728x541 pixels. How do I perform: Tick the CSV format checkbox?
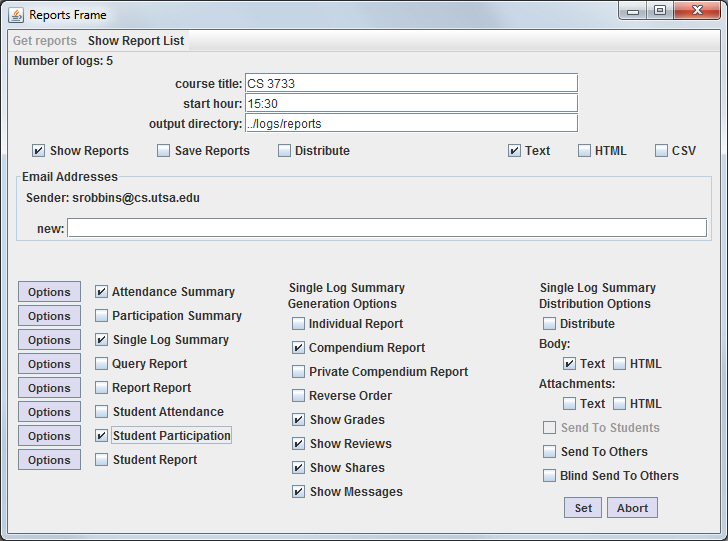[x=661, y=151]
